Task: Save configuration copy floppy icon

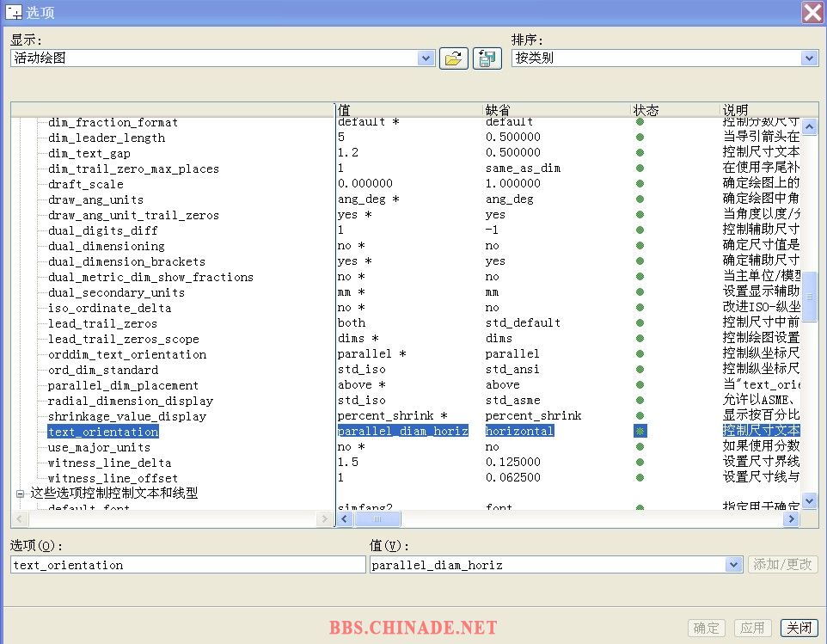Action: [487, 58]
